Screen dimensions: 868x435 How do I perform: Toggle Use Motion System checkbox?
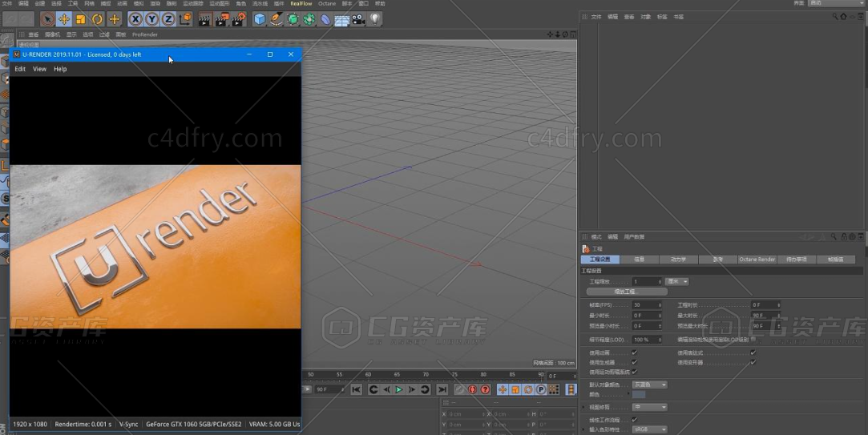coord(635,372)
